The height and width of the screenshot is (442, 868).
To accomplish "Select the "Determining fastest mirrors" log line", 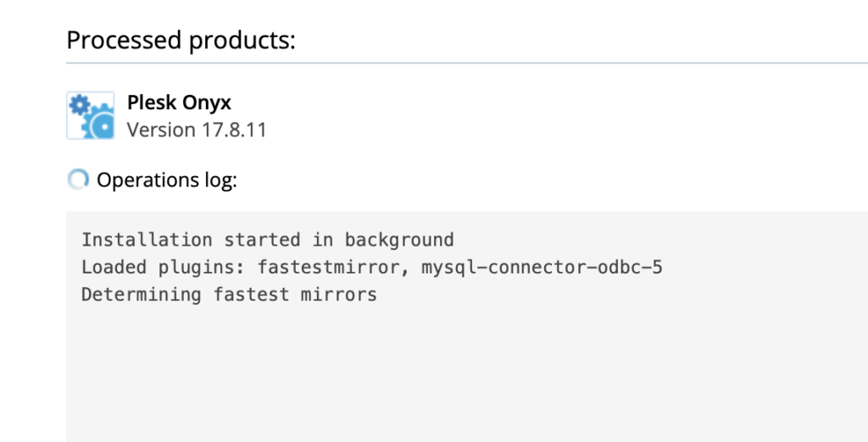I will (x=229, y=295).
